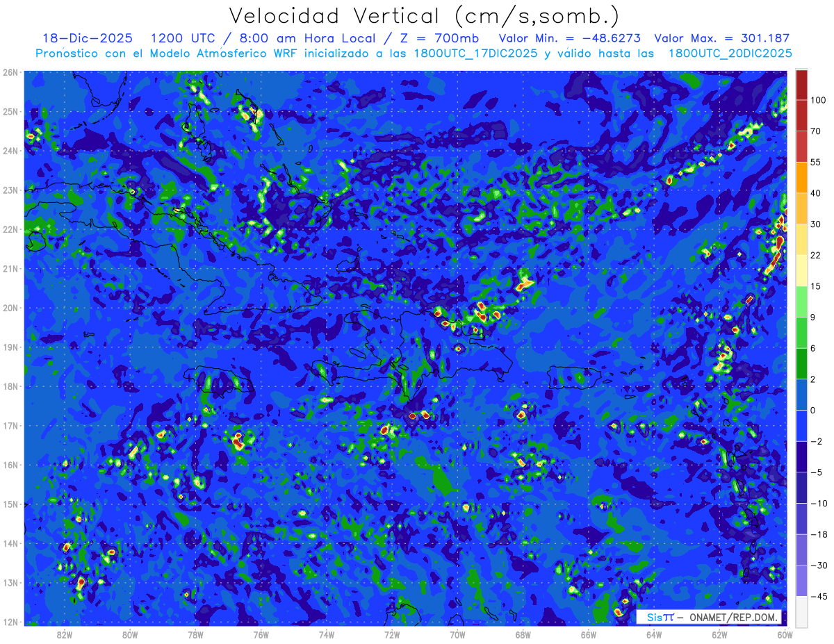Click the 64W longitude label
The width and height of the screenshot is (834, 644).
654,635
